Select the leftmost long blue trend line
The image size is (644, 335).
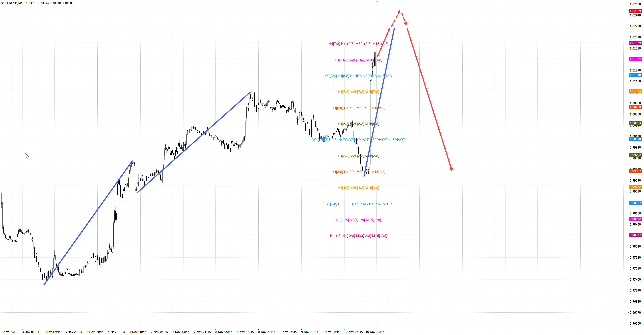click(88, 223)
